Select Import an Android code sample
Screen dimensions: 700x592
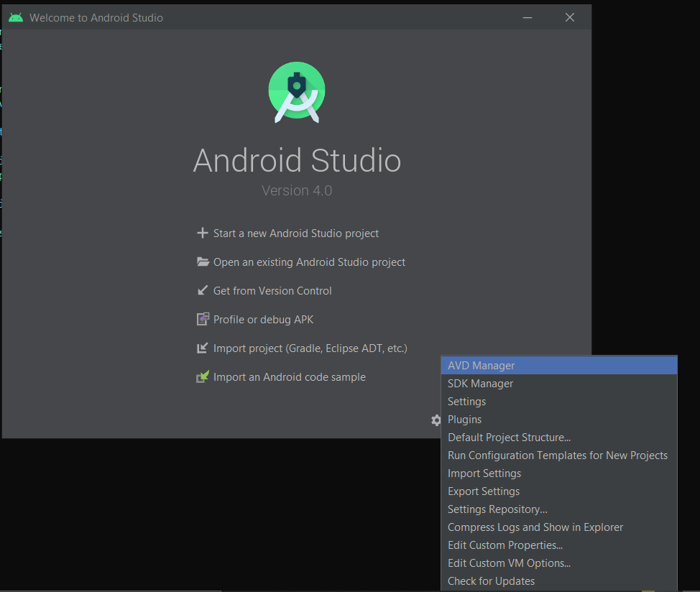pyautogui.click(x=290, y=377)
